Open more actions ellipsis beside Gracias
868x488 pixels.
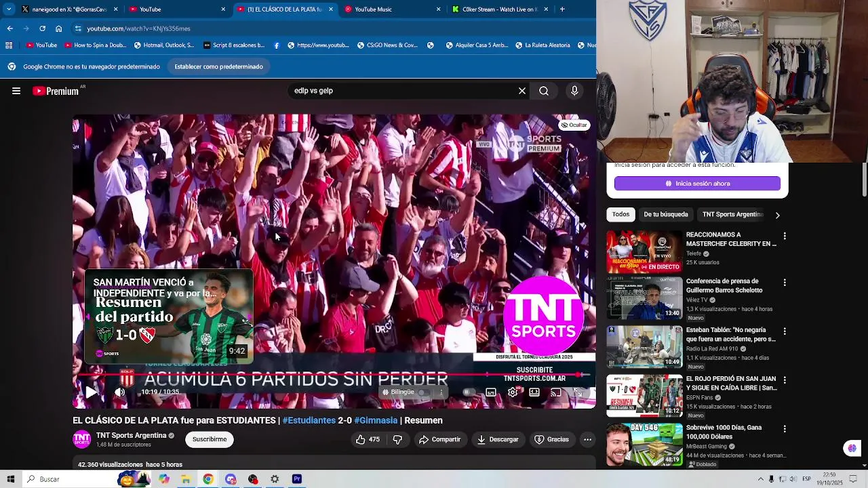587,439
